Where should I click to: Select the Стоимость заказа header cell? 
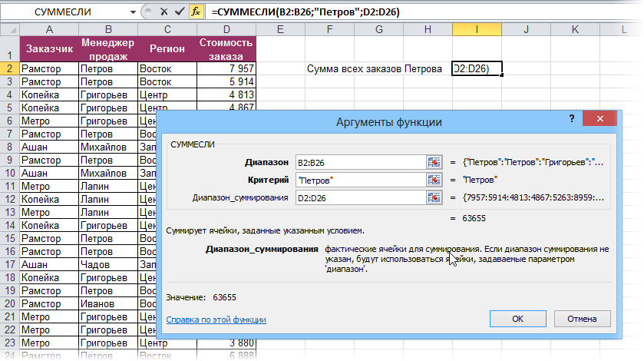point(226,49)
